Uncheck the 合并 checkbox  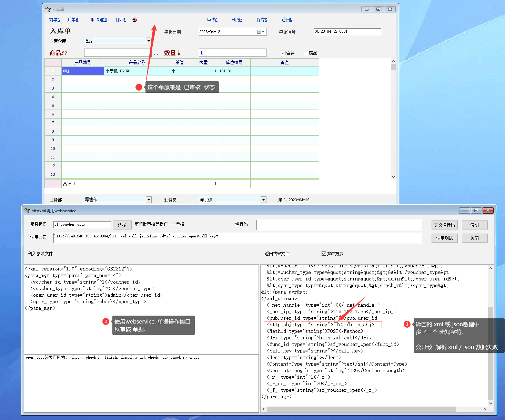[283, 53]
